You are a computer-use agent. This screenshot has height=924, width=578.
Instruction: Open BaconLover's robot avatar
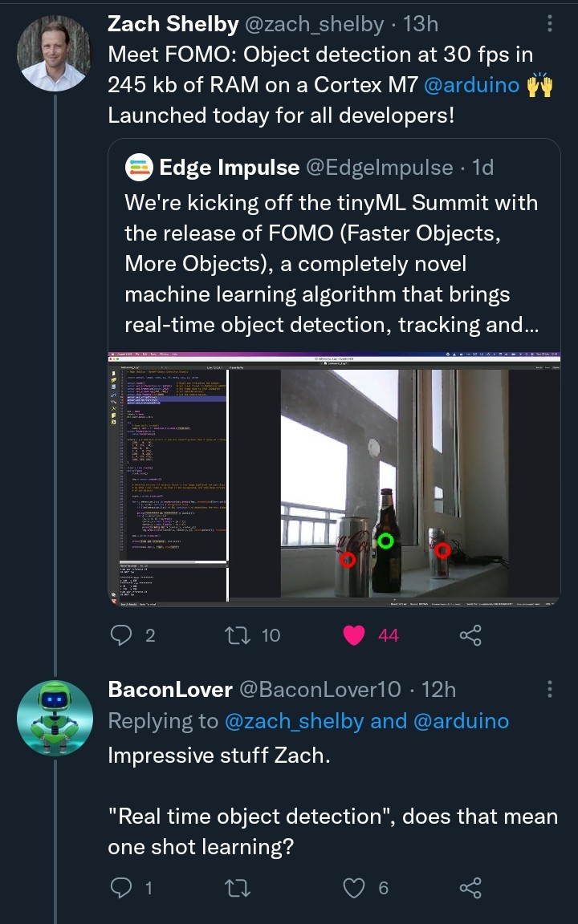[x=55, y=718]
